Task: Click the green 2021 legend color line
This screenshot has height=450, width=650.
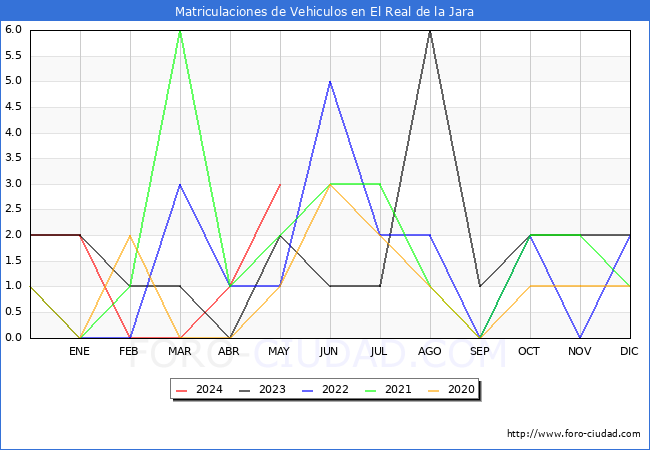Action: [x=371, y=390]
